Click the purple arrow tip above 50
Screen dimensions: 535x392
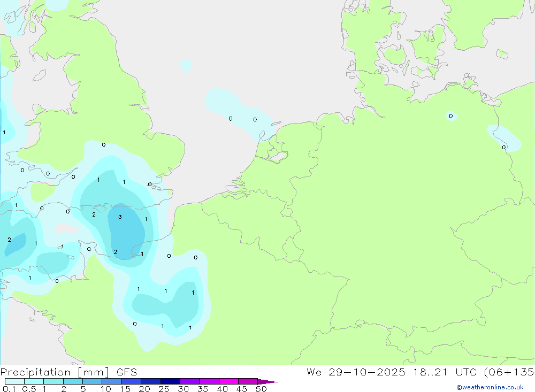[267, 382]
